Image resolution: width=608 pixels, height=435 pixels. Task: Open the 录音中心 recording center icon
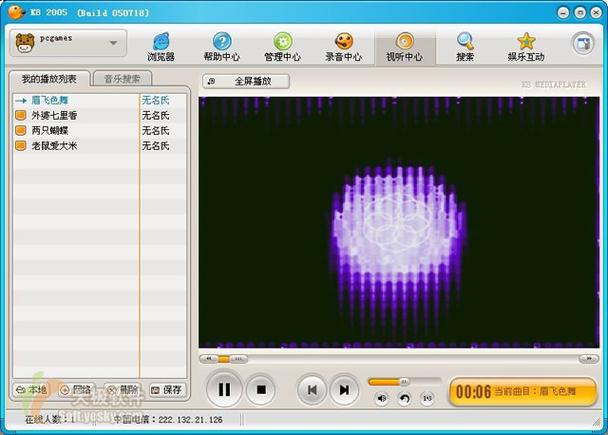343,46
